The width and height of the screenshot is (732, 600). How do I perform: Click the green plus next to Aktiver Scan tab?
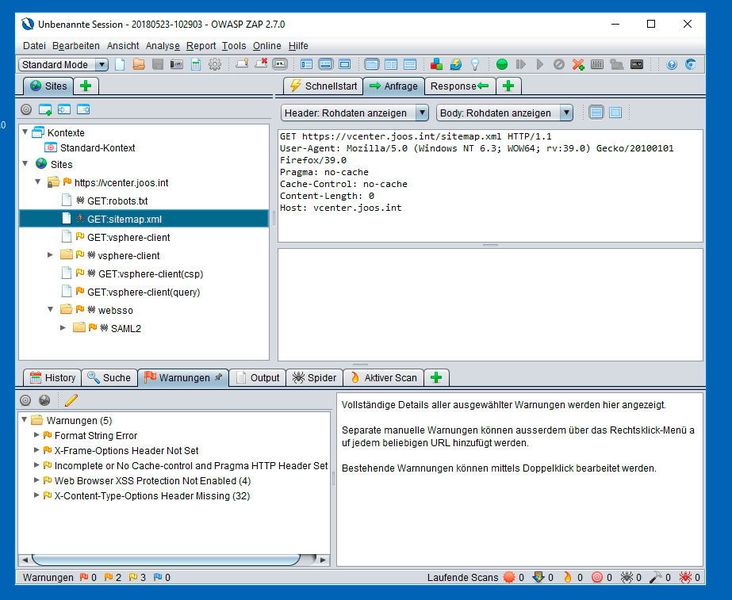(436, 378)
